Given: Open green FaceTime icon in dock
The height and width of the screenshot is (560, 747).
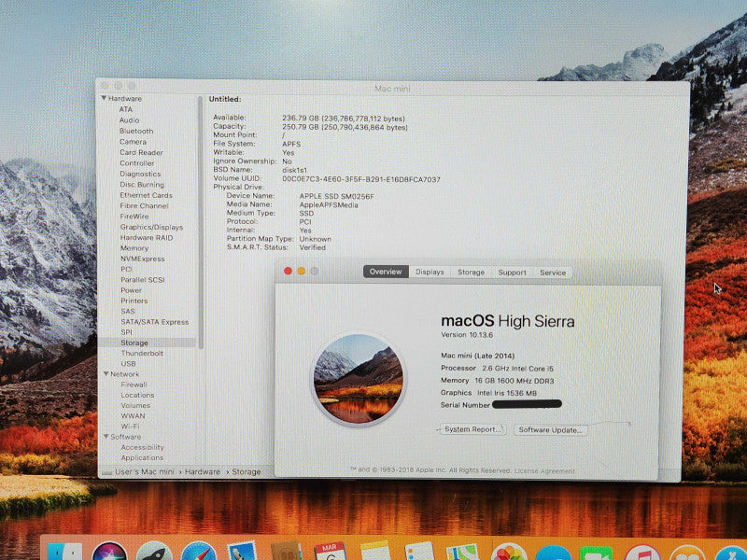Looking at the screenshot, I should pos(596,554).
